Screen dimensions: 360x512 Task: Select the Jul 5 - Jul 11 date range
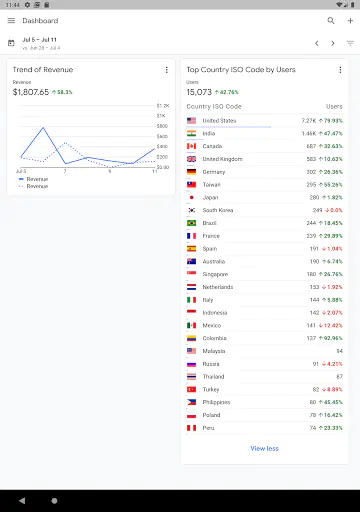click(x=39, y=40)
